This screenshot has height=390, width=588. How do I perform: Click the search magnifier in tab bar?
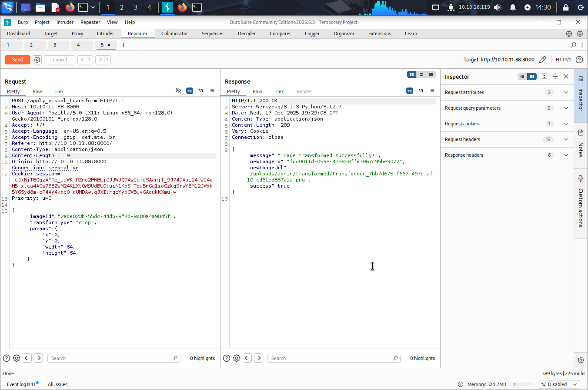tap(574, 45)
